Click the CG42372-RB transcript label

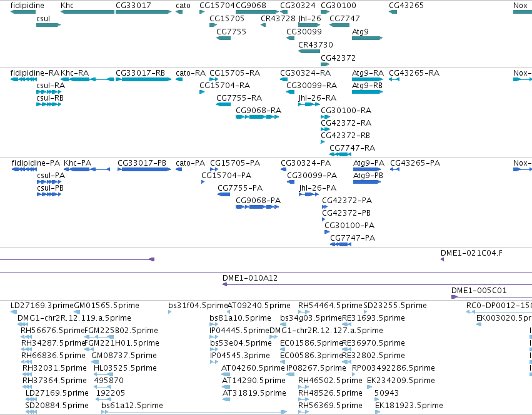[345, 136]
